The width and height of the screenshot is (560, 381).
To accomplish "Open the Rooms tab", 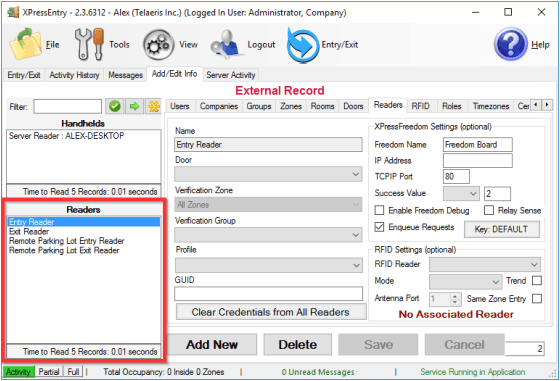I will [x=322, y=106].
